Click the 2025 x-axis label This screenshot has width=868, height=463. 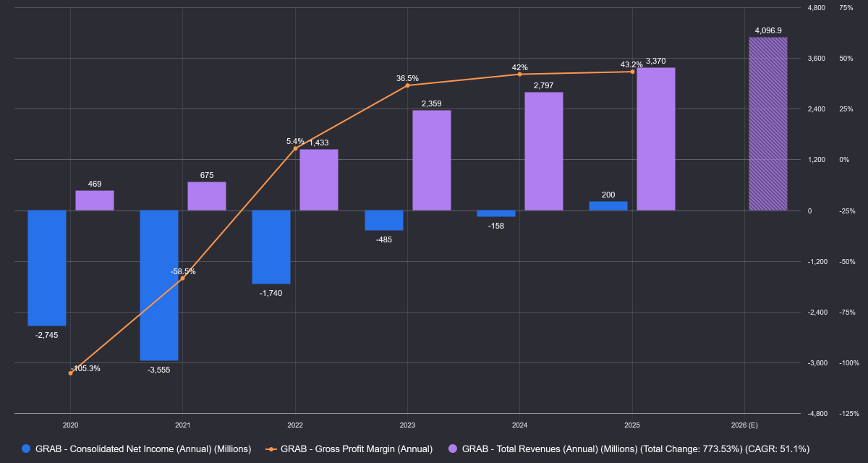point(632,425)
